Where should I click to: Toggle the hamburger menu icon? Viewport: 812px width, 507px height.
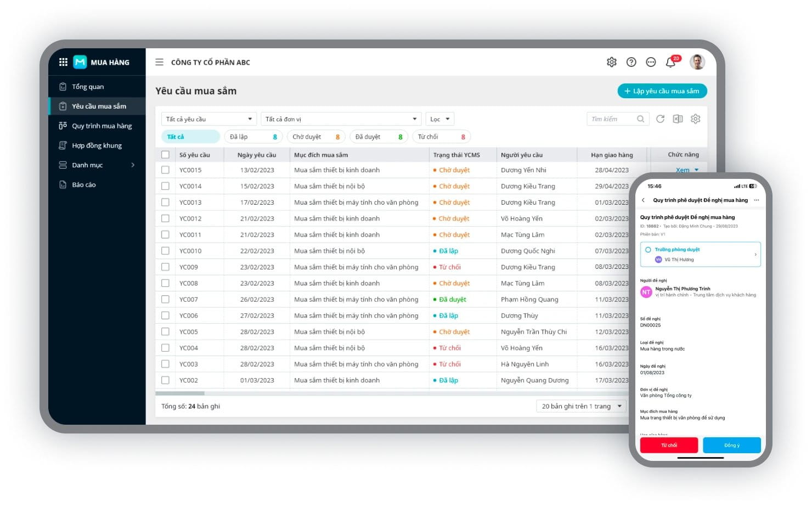point(159,62)
